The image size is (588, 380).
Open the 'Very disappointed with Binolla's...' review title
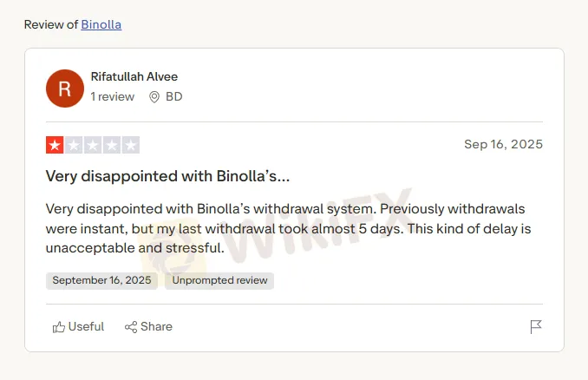pos(167,176)
